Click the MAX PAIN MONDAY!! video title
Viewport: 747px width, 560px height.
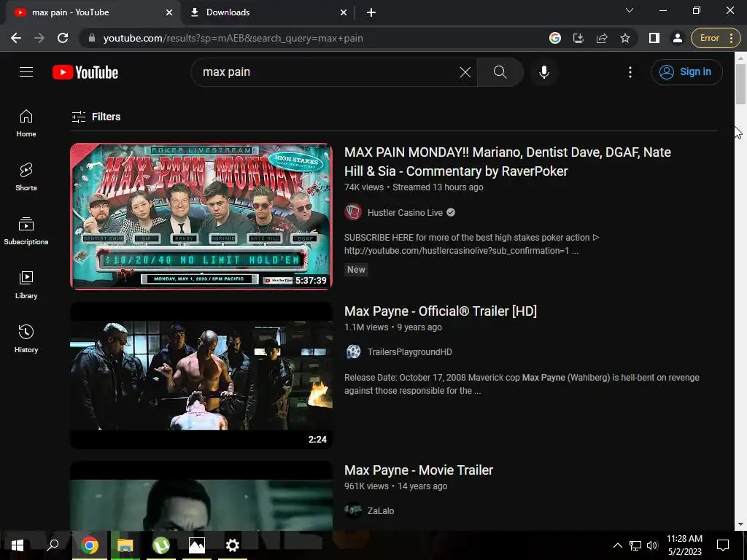tap(508, 161)
